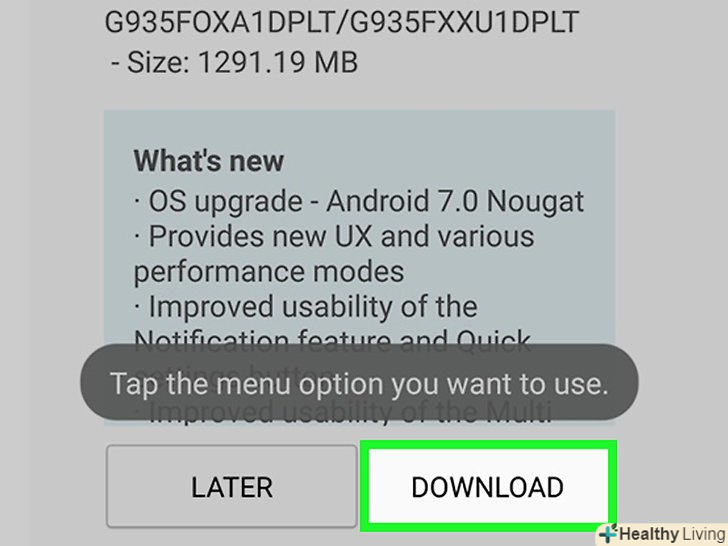Select the 'What's new' heading
This screenshot has height=546, width=728.
[208, 161]
